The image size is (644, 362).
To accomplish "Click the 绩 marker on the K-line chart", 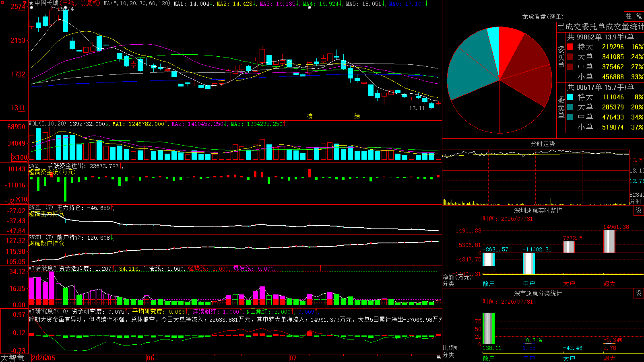I will [x=357, y=116].
